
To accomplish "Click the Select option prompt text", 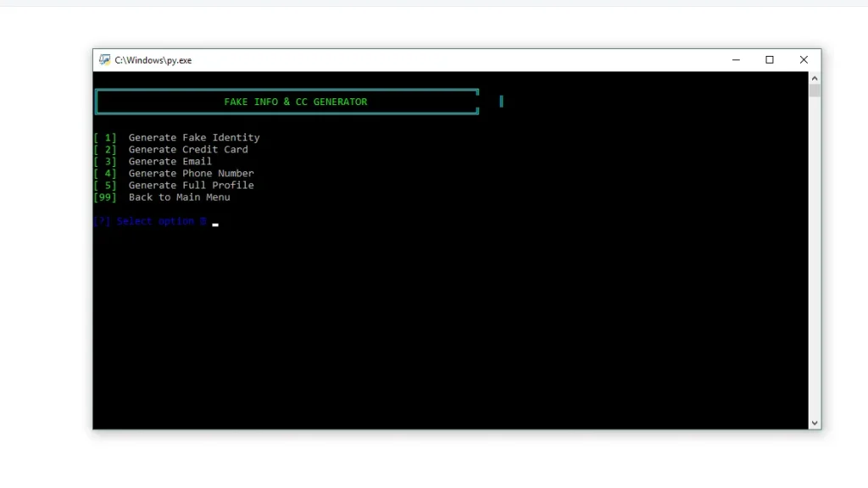I will pyautogui.click(x=148, y=220).
